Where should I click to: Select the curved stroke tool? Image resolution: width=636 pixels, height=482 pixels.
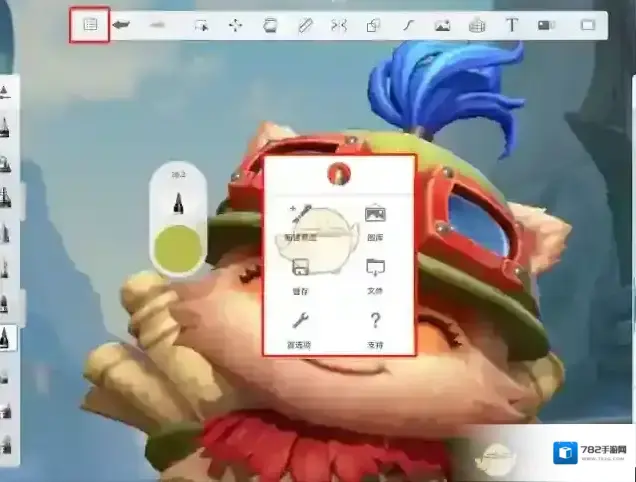coord(408,25)
